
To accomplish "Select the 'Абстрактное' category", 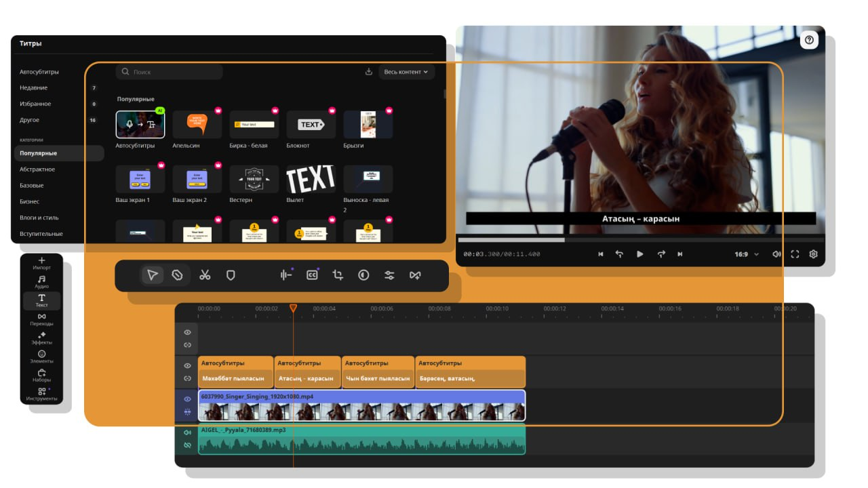I will [x=37, y=169].
